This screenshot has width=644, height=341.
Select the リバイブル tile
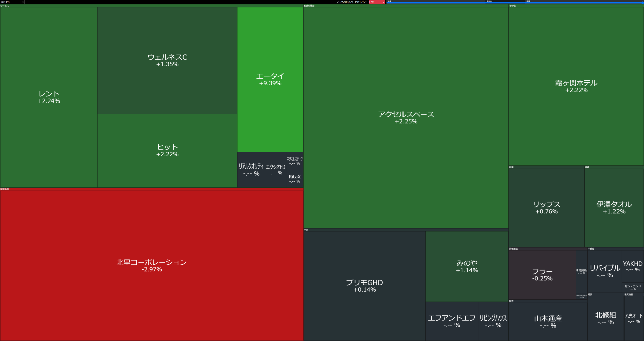[x=605, y=271]
